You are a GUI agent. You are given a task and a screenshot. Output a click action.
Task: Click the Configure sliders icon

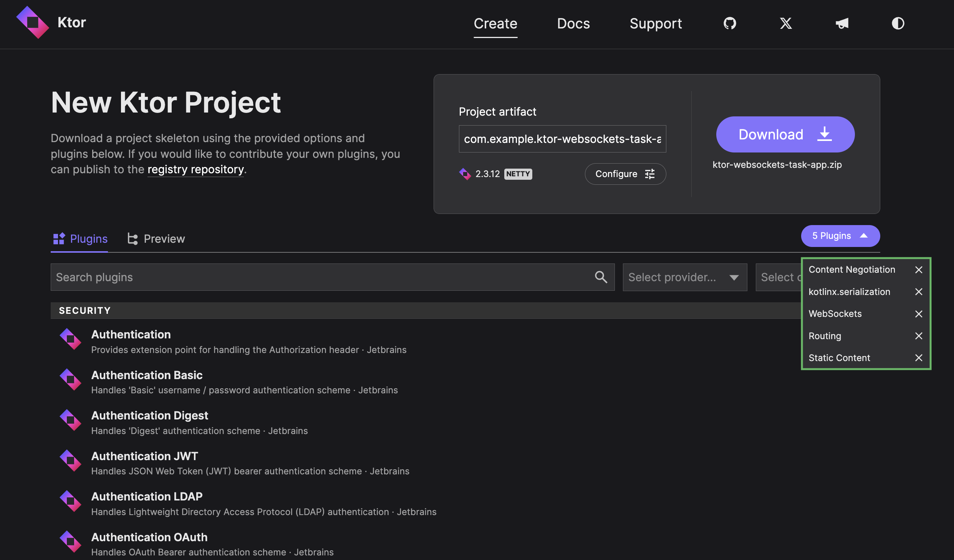[649, 174]
